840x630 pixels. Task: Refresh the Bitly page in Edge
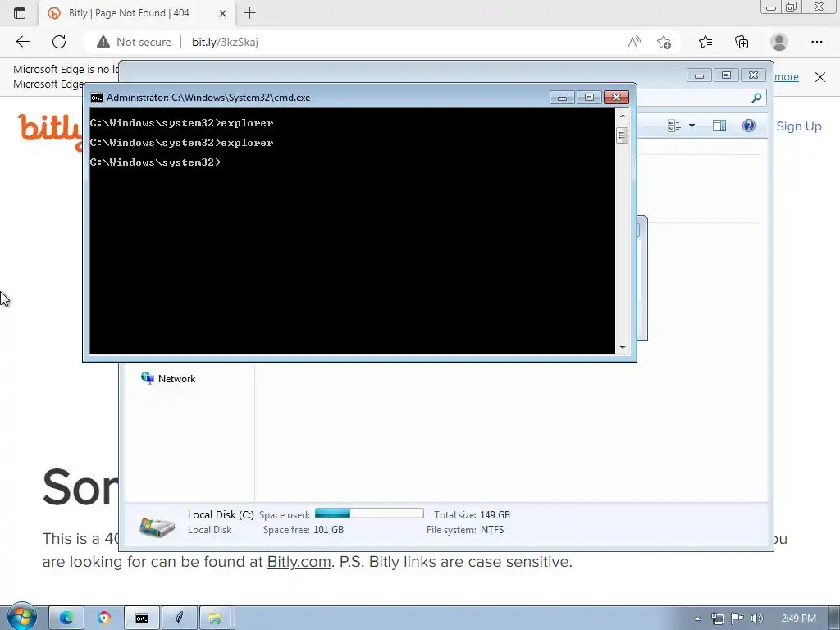59,42
